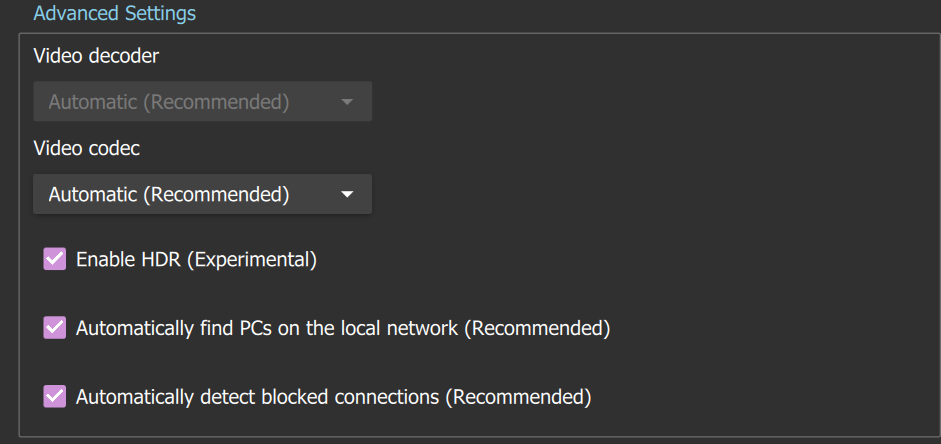Viewport: 941px width, 444px height.
Task: Click the Advanced Settings section heading
Action: tap(114, 14)
